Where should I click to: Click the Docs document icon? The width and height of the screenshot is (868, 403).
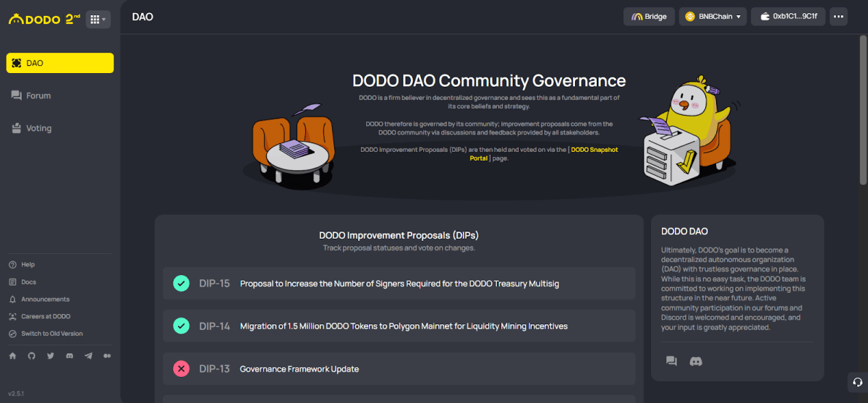(x=12, y=282)
